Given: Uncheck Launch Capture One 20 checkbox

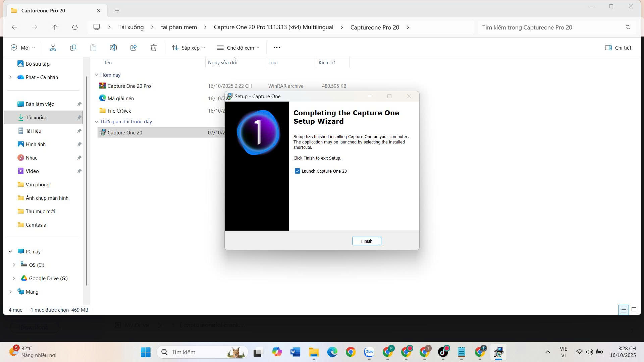Looking at the screenshot, I should (298, 171).
